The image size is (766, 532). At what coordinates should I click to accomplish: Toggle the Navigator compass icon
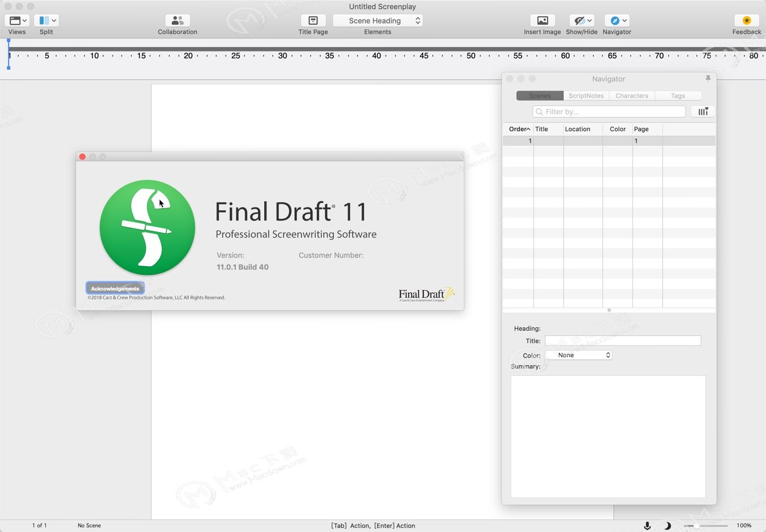point(615,20)
